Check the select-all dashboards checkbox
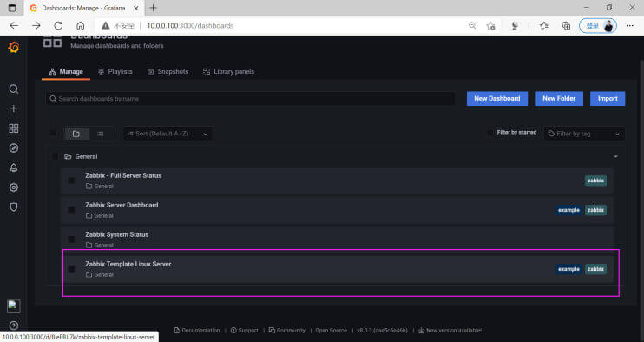644x342 pixels. pyautogui.click(x=53, y=133)
